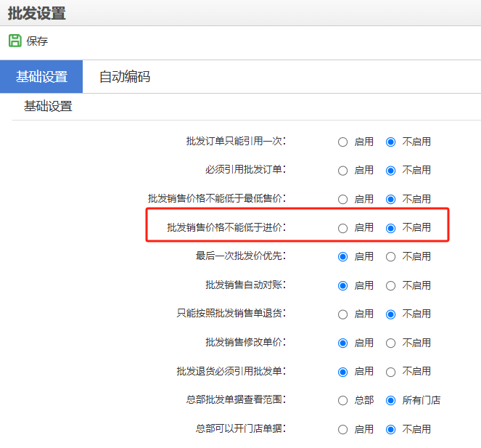The width and height of the screenshot is (481, 448).
Task: Click the 总部批发单据查看范围 label text
Action: point(236,399)
